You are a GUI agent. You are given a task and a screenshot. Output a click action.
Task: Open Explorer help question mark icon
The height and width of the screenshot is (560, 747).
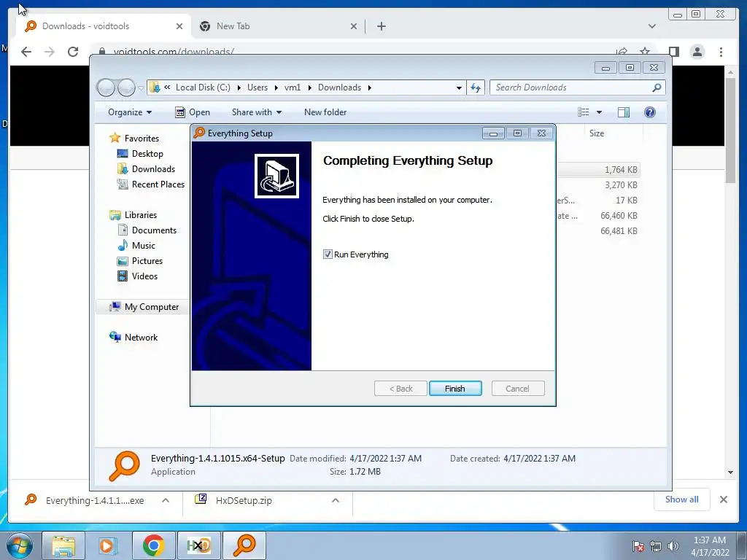tap(650, 112)
